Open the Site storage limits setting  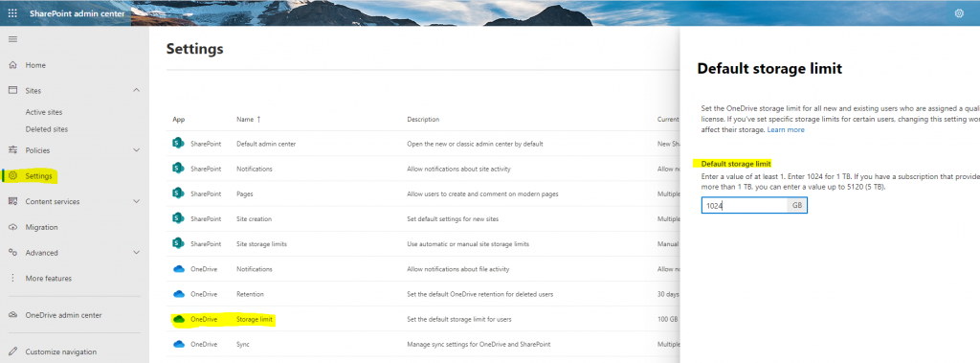click(x=261, y=244)
